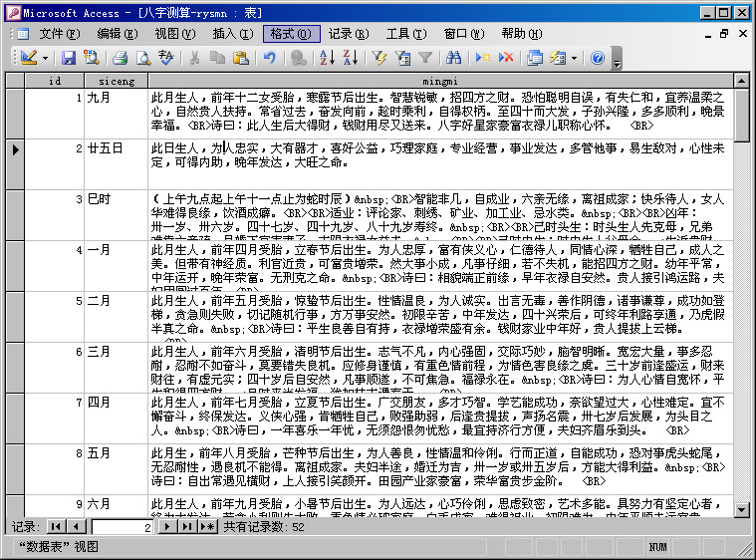Viewport: 756px width, 560px height.
Task: Click the Insert Hyperlink globe icon
Action: pos(299,58)
